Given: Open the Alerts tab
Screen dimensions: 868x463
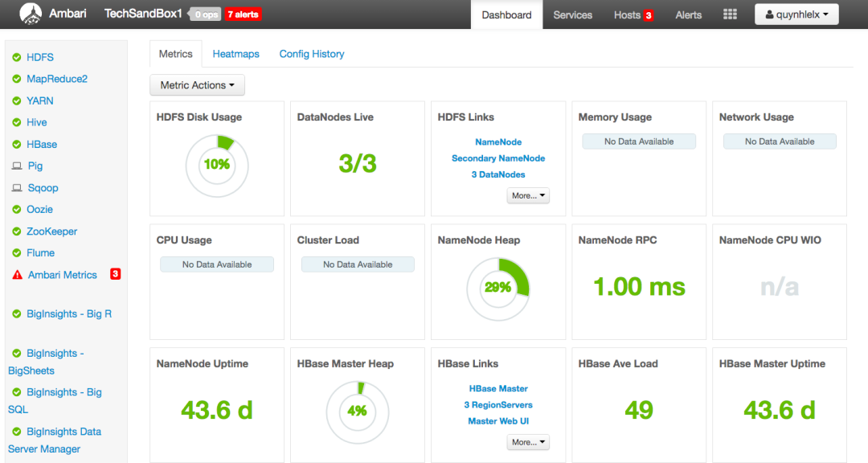Looking at the screenshot, I should tap(688, 15).
